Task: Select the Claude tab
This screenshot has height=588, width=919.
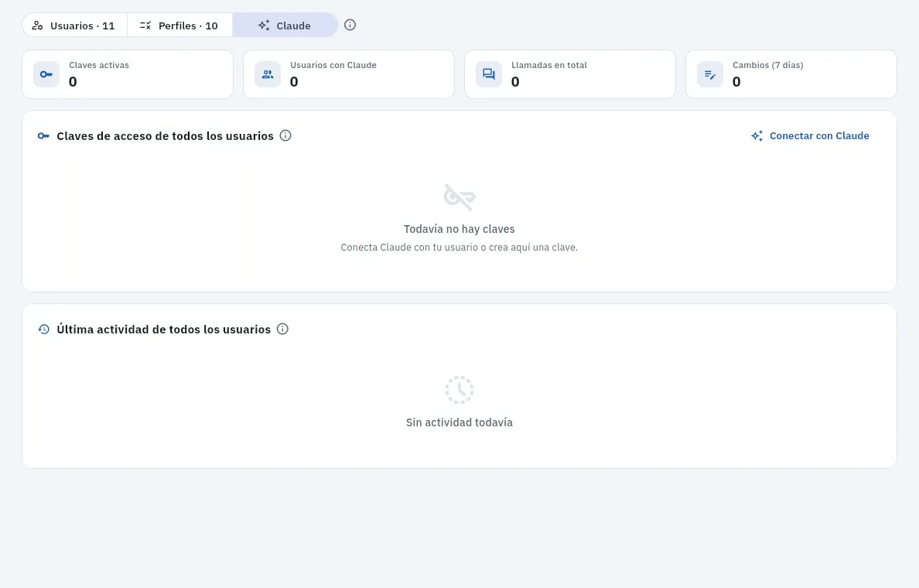Action: (x=285, y=26)
